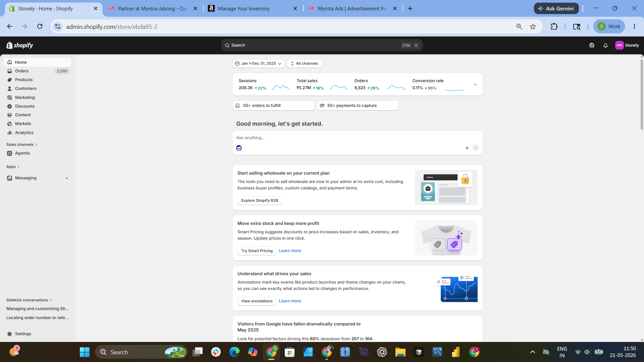Viewport: 644px width, 362px height.
Task: Open Products in the sidebar
Action: pyautogui.click(x=37, y=80)
